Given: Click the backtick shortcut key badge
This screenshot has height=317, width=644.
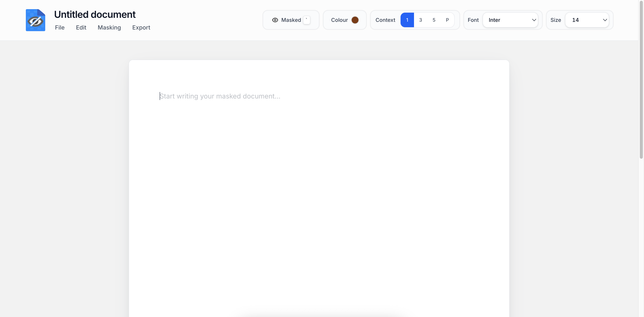Looking at the screenshot, I should 306,20.
